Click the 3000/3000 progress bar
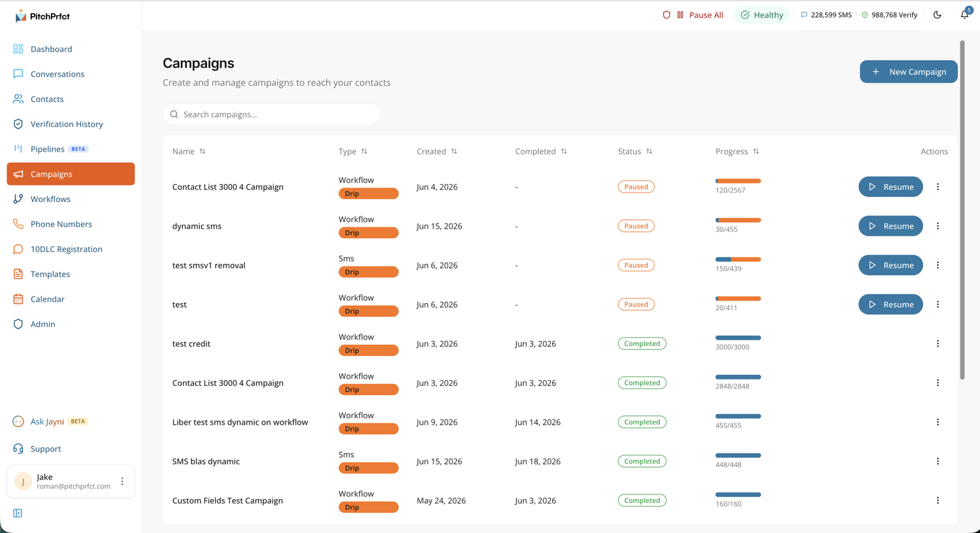The width and height of the screenshot is (980, 533). pos(738,338)
